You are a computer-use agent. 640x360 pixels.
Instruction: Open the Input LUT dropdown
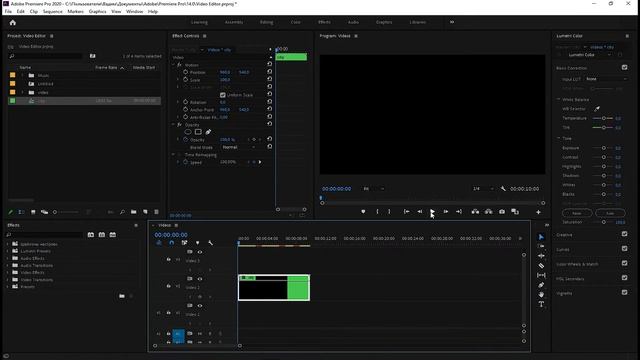[x=606, y=79]
